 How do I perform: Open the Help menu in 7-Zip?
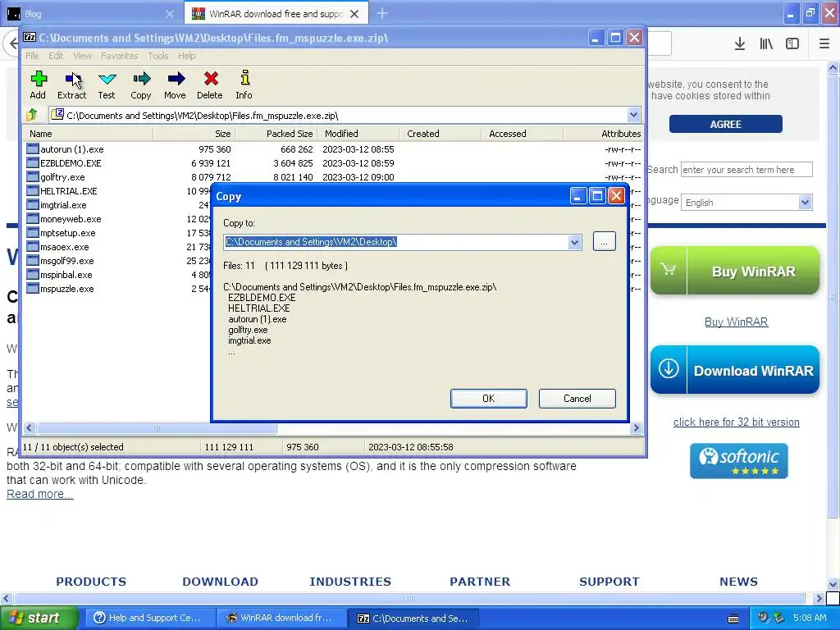(x=186, y=56)
